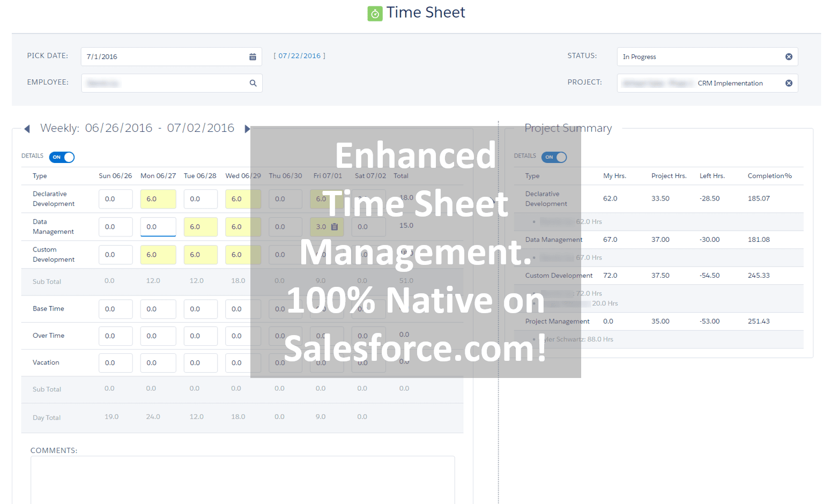Click the employee search magnifier icon
831x504 pixels.
point(253,83)
